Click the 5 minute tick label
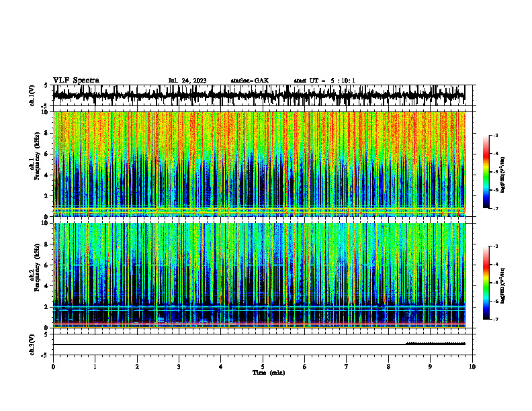 point(263,367)
